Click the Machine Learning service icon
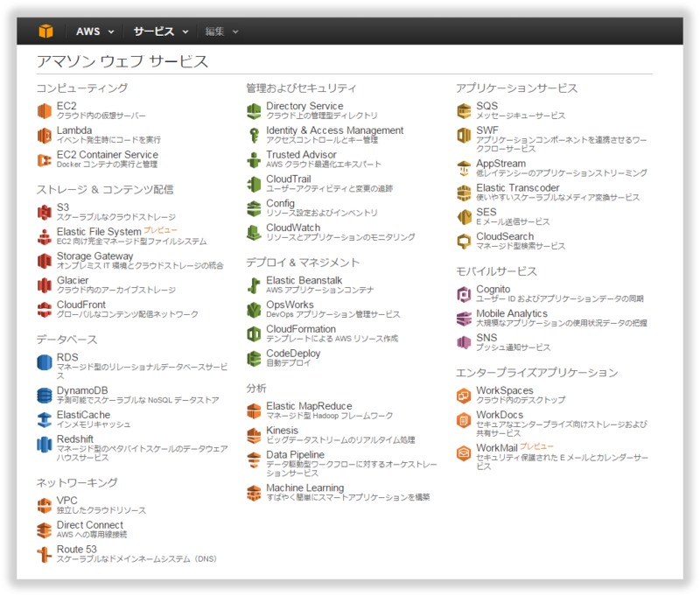Viewport: 700px width, 596px height. coord(255,491)
